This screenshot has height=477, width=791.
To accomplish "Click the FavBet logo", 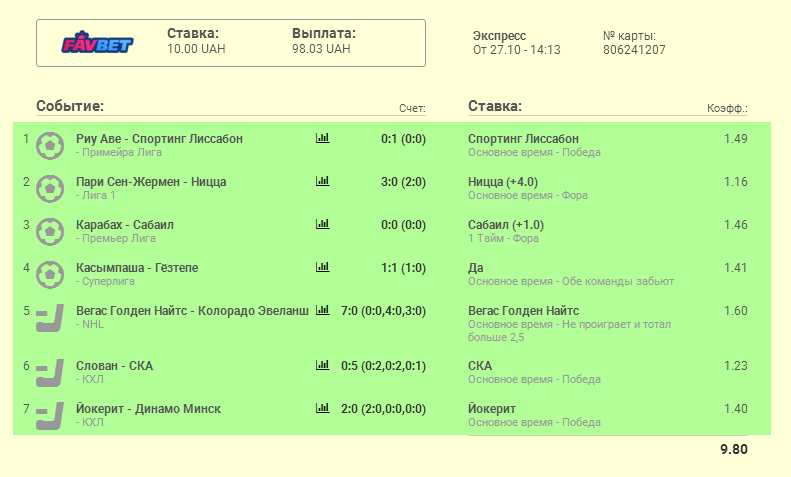I will (x=97, y=43).
